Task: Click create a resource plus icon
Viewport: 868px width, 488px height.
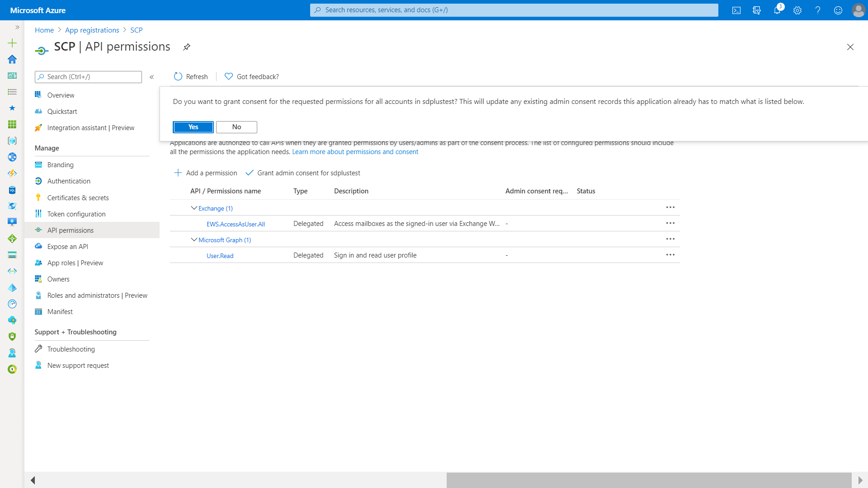Action: coord(12,43)
